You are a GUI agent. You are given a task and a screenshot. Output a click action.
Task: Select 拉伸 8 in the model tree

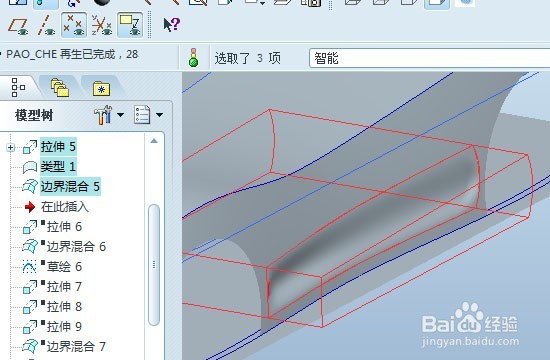click(64, 307)
